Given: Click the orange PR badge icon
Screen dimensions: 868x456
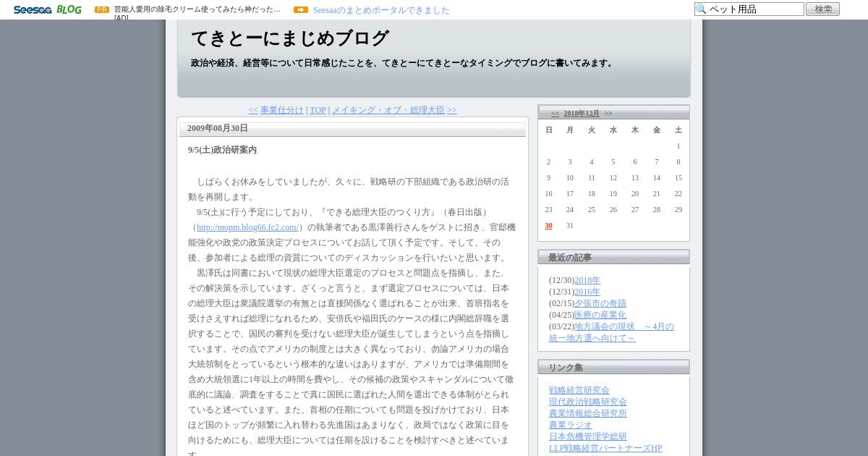Looking at the screenshot, I should [x=102, y=10].
